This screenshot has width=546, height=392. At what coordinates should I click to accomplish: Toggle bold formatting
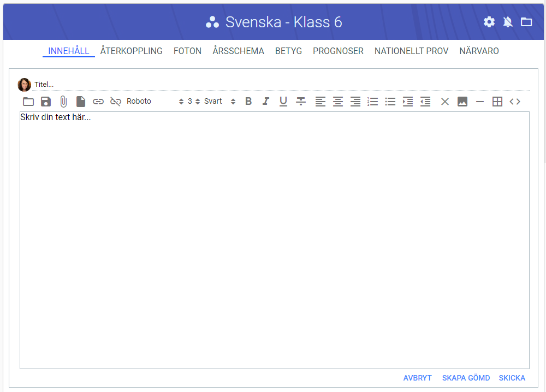tap(248, 102)
